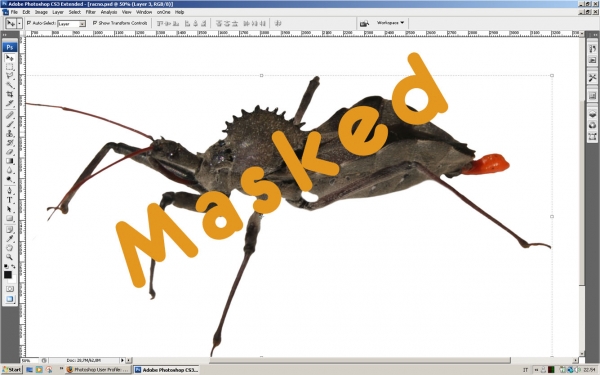Select the Horizontal Type tool
600x375 pixels.
pyautogui.click(x=10, y=200)
